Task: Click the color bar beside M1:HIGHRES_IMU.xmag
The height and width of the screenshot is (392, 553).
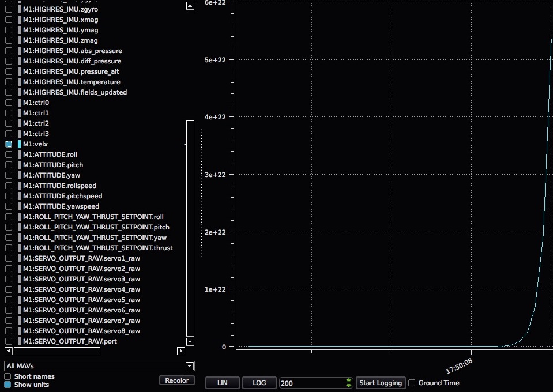Action: click(x=18, y=20)
